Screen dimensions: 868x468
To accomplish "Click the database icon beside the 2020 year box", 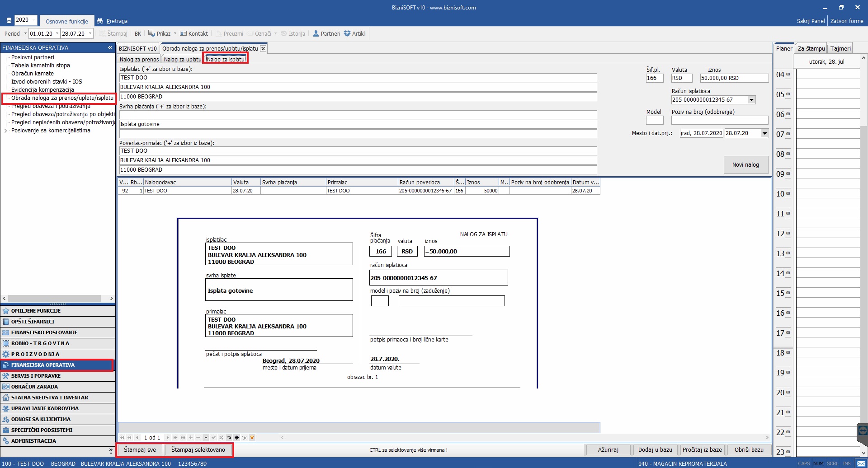I will 9,20.
